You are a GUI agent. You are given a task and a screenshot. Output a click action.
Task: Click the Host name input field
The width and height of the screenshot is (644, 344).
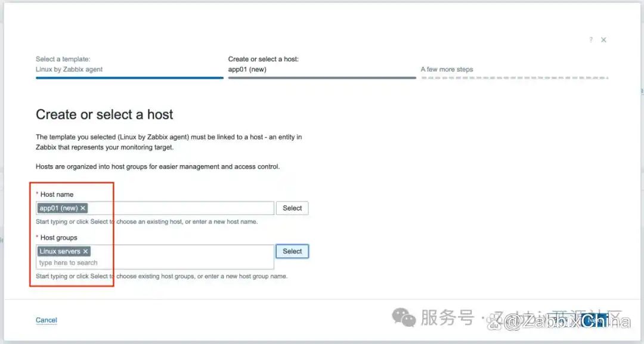click(155, 208)
